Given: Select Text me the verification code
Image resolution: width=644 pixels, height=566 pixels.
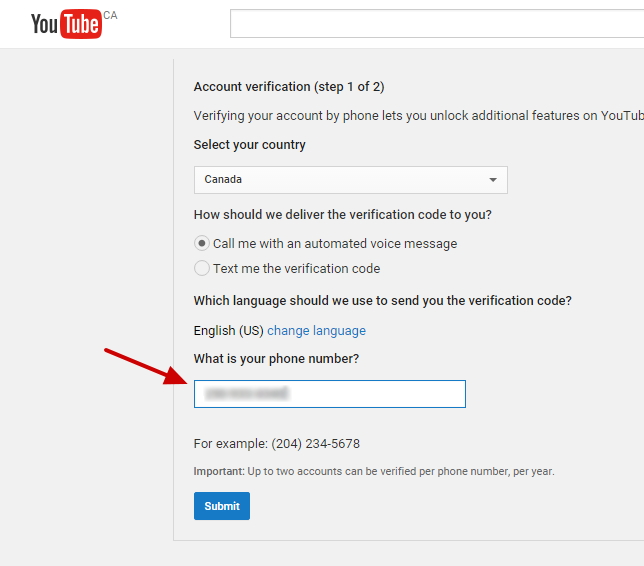Looking at the screenshot, I should (x=202, y=269).
